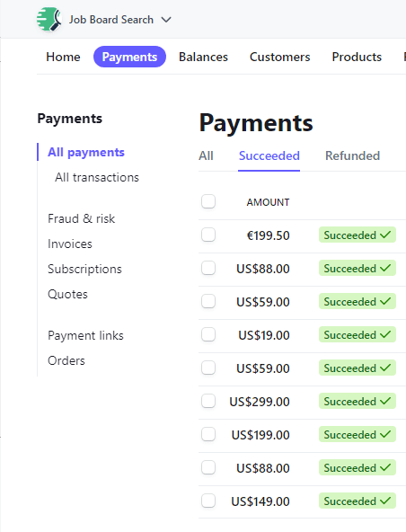Open the Home tab
This screenshot has width=406, height=532.
[63, 57]
